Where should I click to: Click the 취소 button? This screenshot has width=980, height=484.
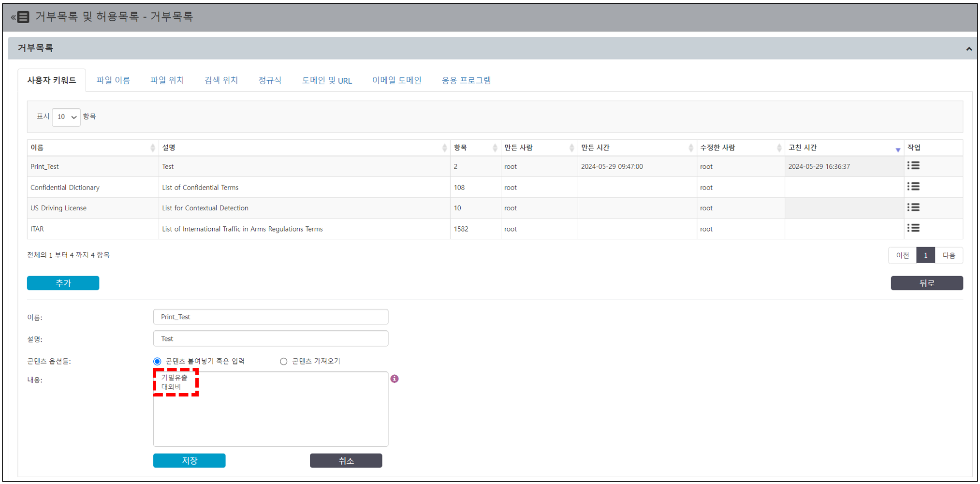point(346,460)
